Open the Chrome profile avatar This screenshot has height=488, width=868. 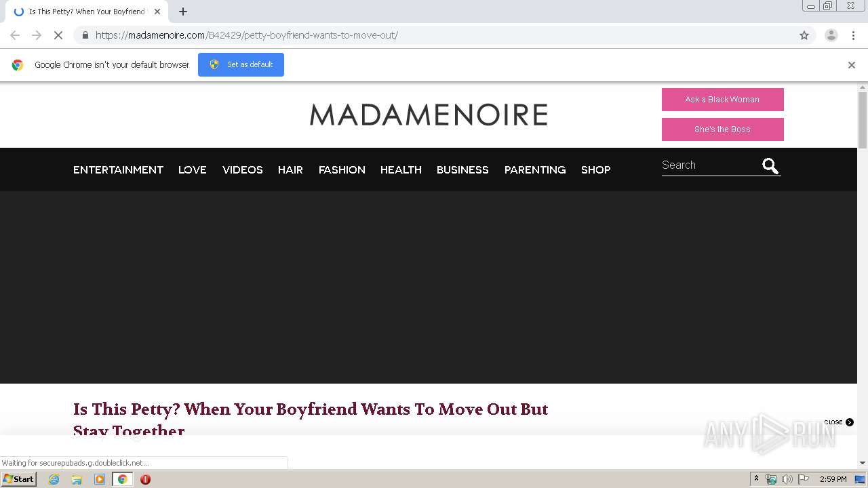(831, 35)
